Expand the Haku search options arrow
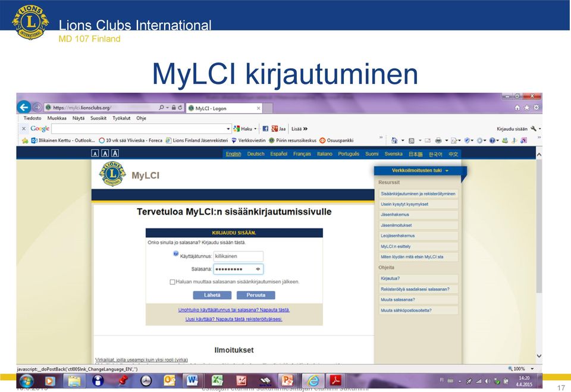The height and width of the screenshot is (392, 571). (x=255, y=128)
